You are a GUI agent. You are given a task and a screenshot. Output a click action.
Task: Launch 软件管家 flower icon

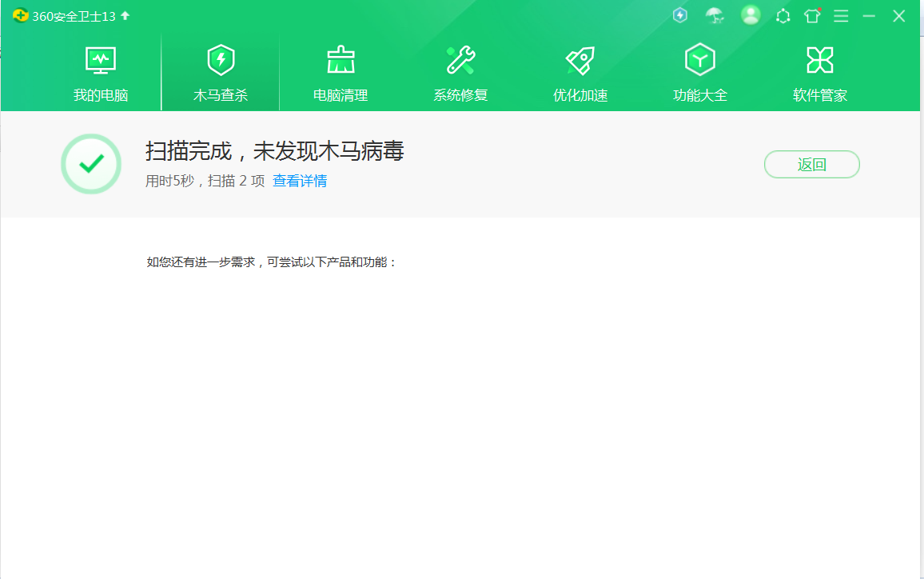point(820,60)
